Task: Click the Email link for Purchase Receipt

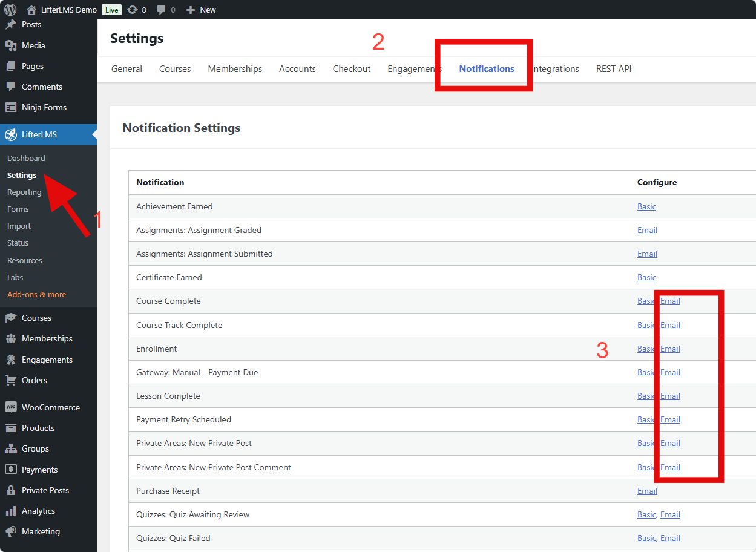Action: (647, 491)
